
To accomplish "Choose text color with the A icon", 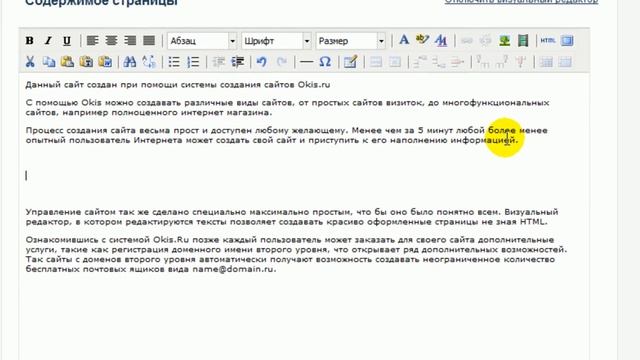I will 404,40.
